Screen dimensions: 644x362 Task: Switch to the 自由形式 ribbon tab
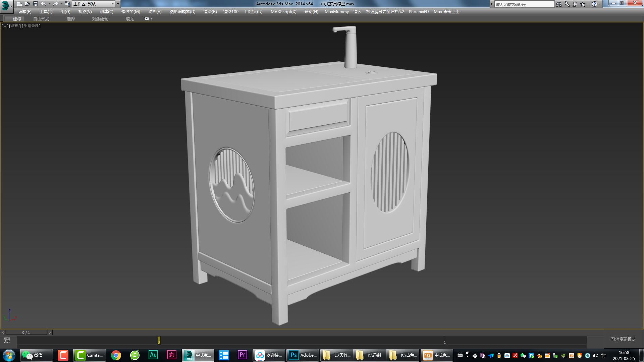[41, 19]
